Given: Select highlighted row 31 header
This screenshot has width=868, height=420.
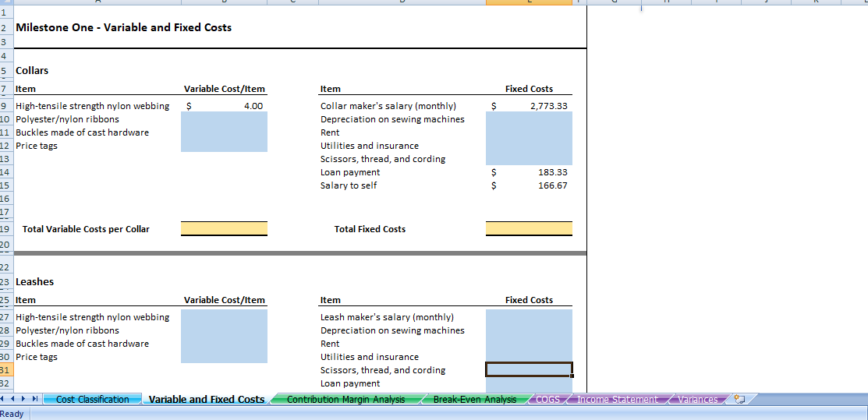Looking at the screenshot, I should pos(6,370).
